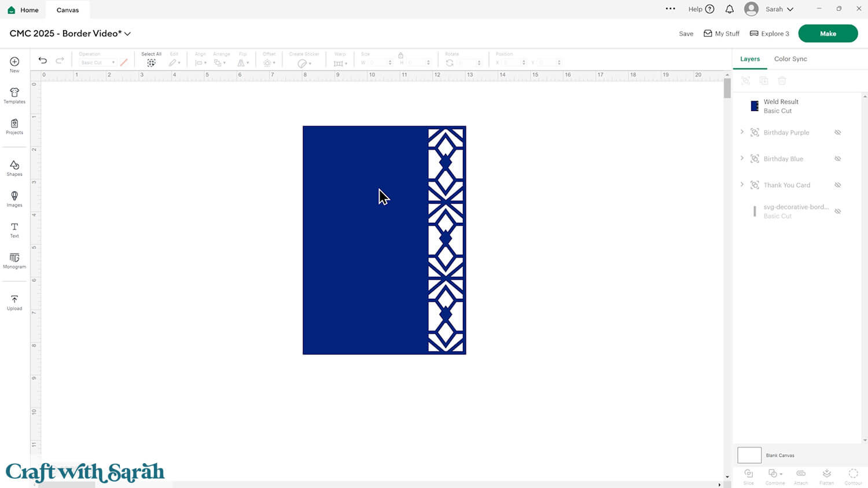Click the canvas vertical scrollbar thumb
This screenshot has width=868, height=488.
727,88
